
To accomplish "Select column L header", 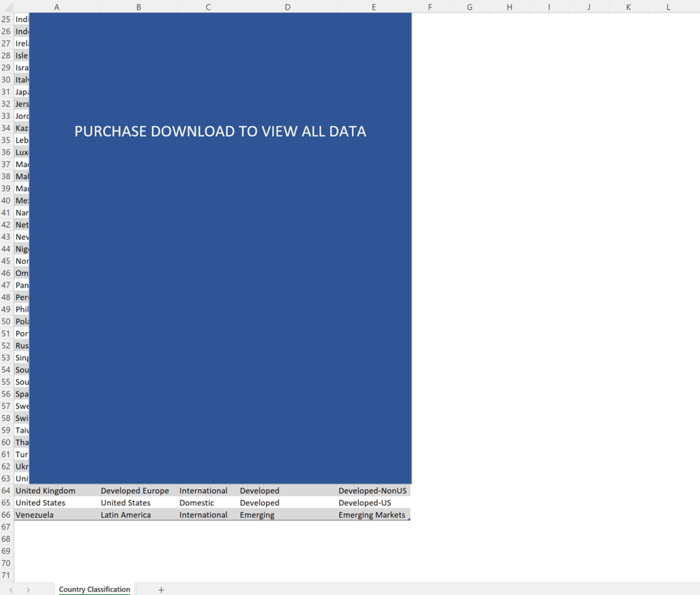I will click(668, 7).
